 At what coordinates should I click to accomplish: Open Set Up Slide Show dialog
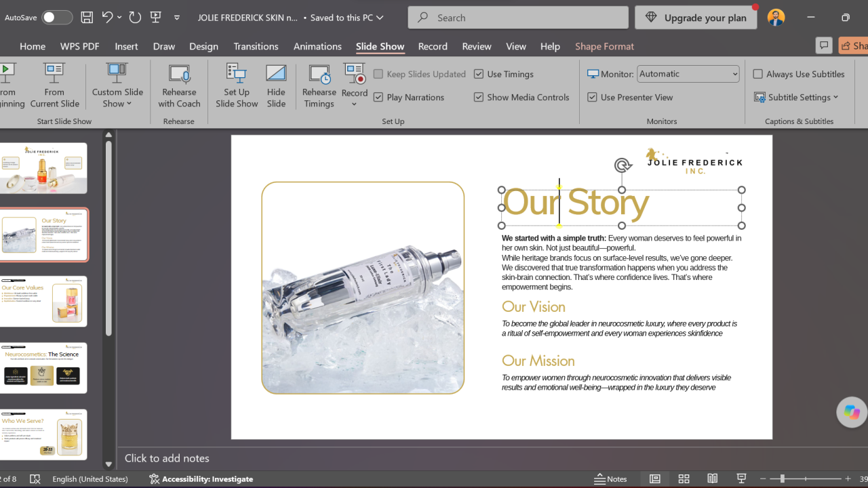tap(237, 86)
